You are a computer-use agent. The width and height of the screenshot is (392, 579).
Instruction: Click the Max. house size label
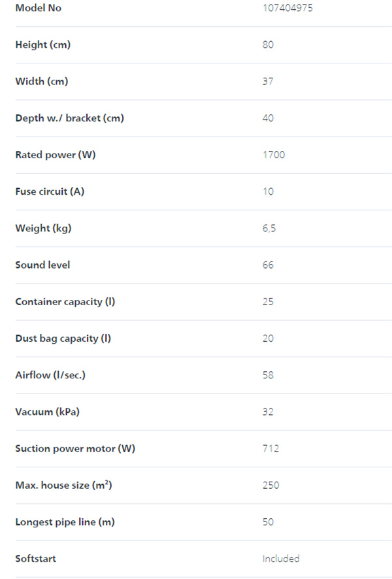[x=63, y=485]
